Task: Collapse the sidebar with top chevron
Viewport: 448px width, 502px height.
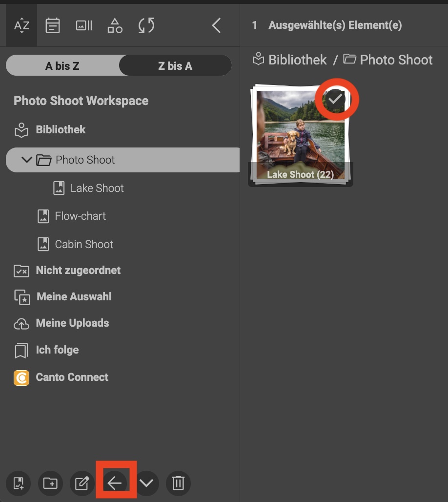Action: pos(216,26)
